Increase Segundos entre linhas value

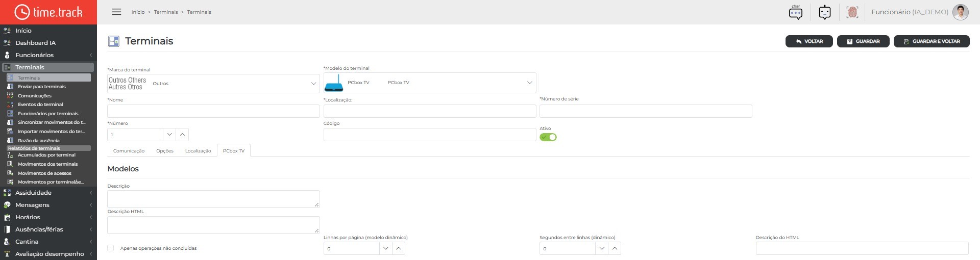(x=615, y=249)
